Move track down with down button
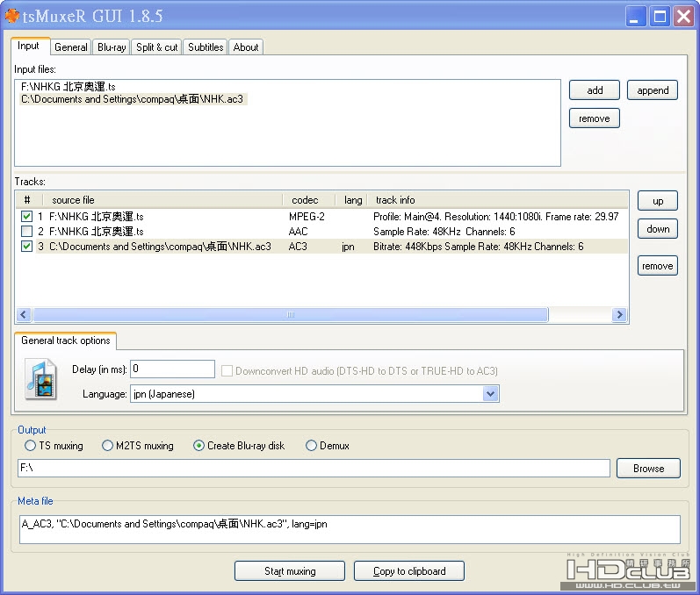The image size is (700, 595). 658,229
